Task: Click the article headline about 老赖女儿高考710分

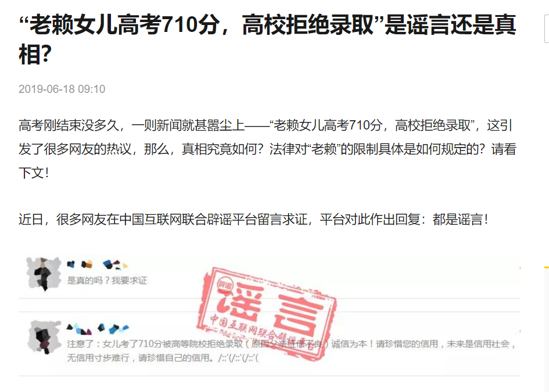Action: (x=267, y=39)
